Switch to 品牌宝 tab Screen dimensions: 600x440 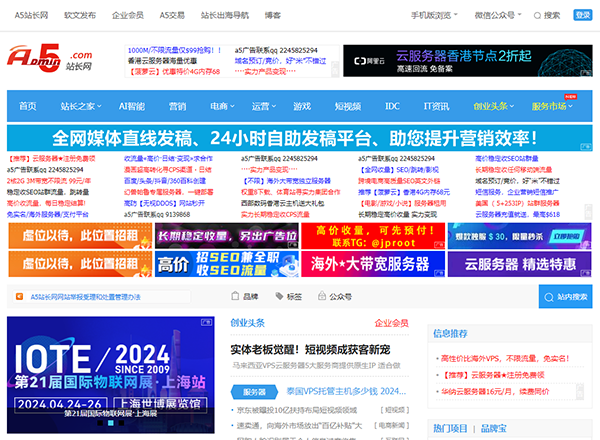tap(494, 429)
